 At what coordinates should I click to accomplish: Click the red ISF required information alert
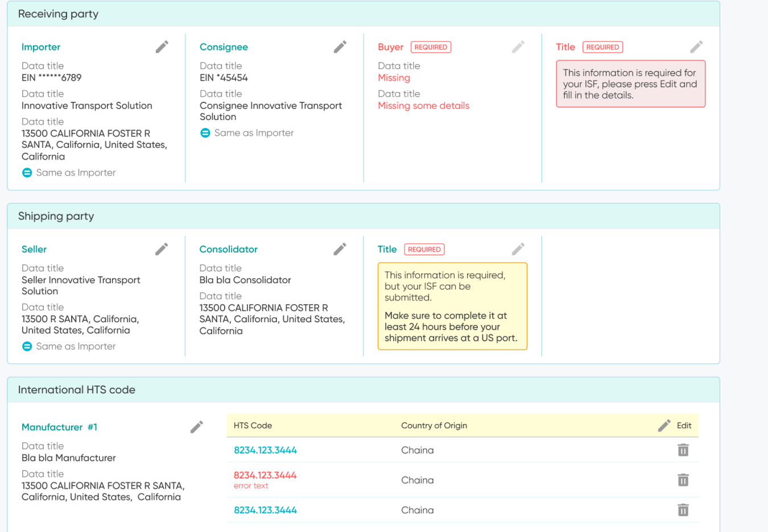tap(630, 84)
